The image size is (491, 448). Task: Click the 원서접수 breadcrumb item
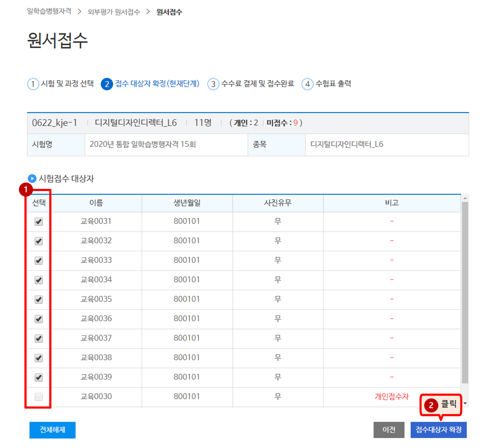click(x=169, y=12)
